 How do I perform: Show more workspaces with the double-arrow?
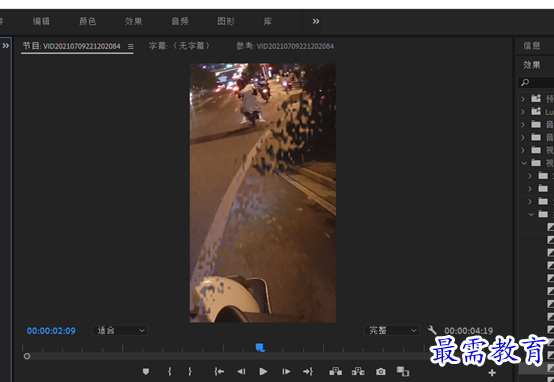pyautogui.click(x=316, y=21)
